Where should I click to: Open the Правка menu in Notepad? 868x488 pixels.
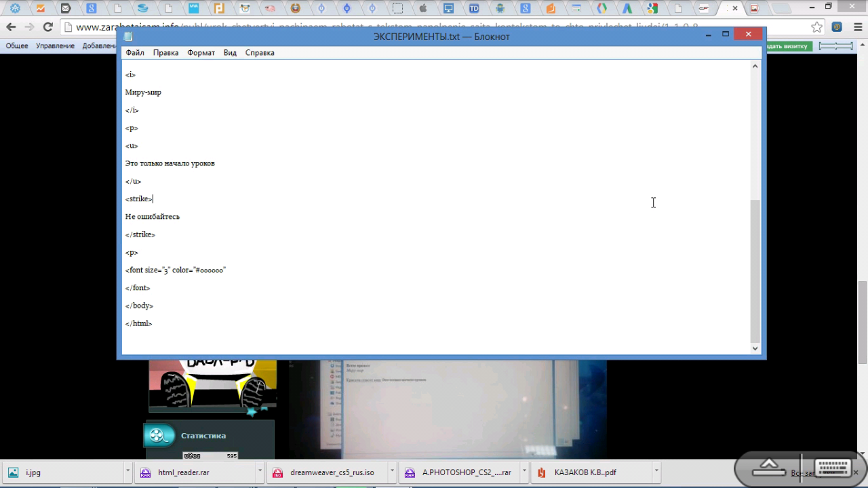pyautogui.click(x=165, y=52)
